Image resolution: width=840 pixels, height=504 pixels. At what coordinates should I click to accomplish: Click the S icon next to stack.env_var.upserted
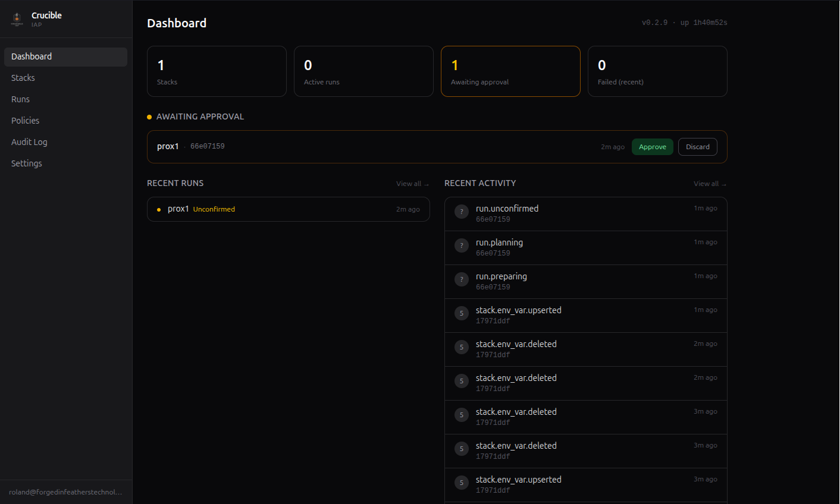(461, 313)
